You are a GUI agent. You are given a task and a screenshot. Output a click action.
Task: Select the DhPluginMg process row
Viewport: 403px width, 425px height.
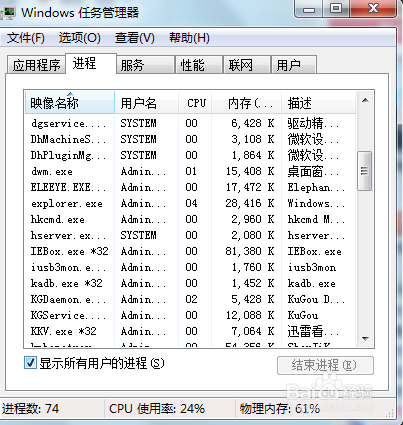[190, 155]
